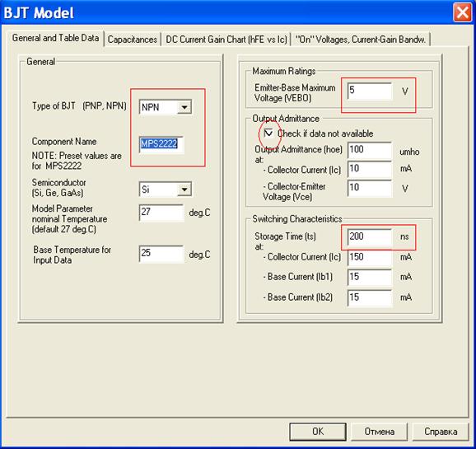
Task: Go to "On" Voltages, Current-Gain Bandw. tab
Action: coord(361,40)
